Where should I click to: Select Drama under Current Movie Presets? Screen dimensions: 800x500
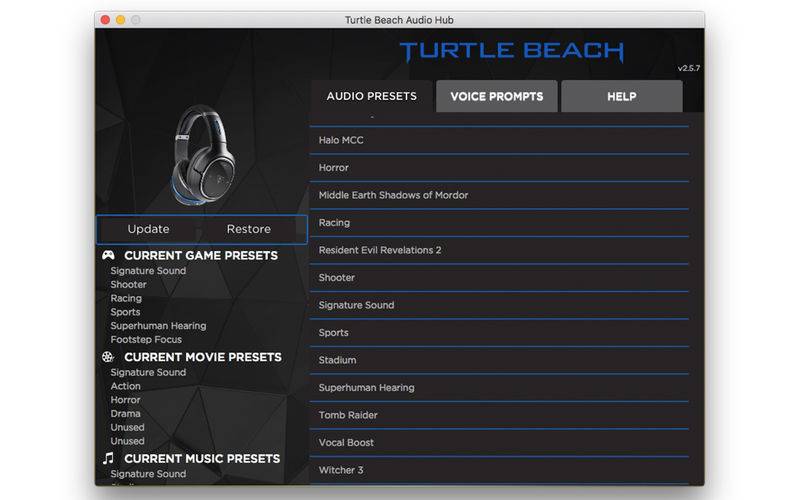(x=126, y=414)
